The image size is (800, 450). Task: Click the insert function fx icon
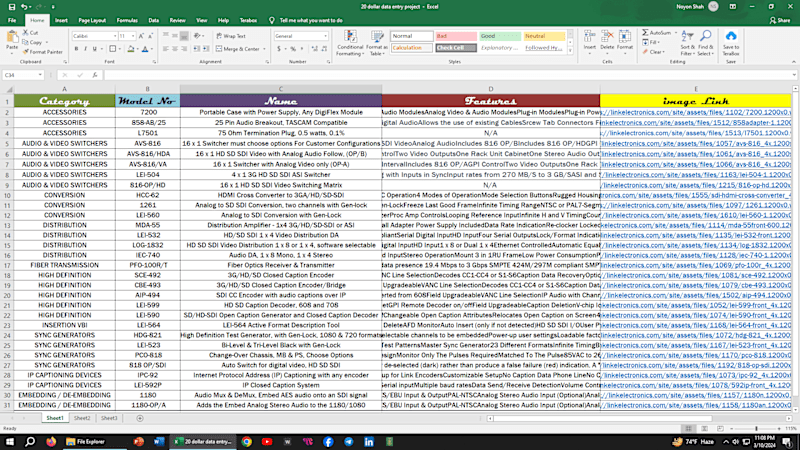pyautogui.click(x=95, y=75)
